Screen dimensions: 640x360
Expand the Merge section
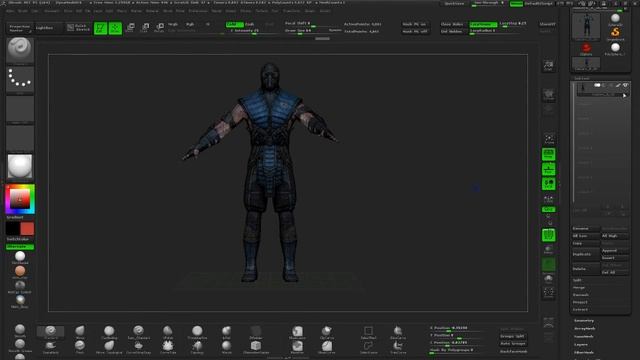tap(579, 287)
